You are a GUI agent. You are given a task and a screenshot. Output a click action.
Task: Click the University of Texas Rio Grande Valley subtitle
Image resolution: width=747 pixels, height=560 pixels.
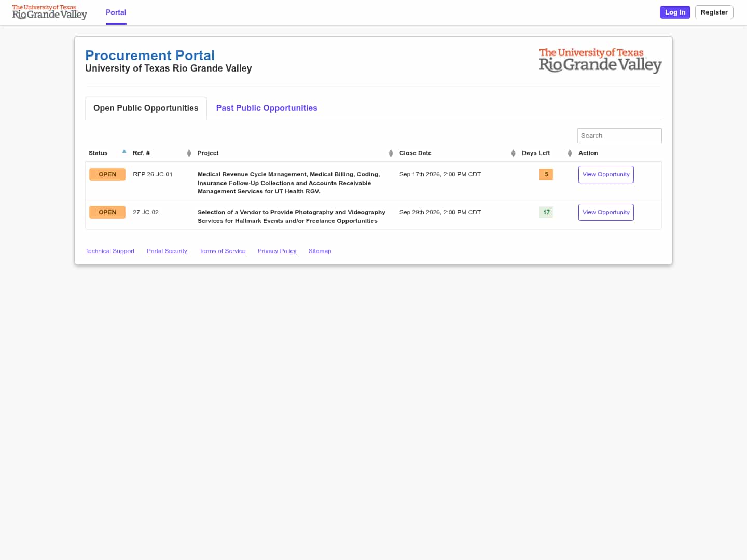pos(169,68)
